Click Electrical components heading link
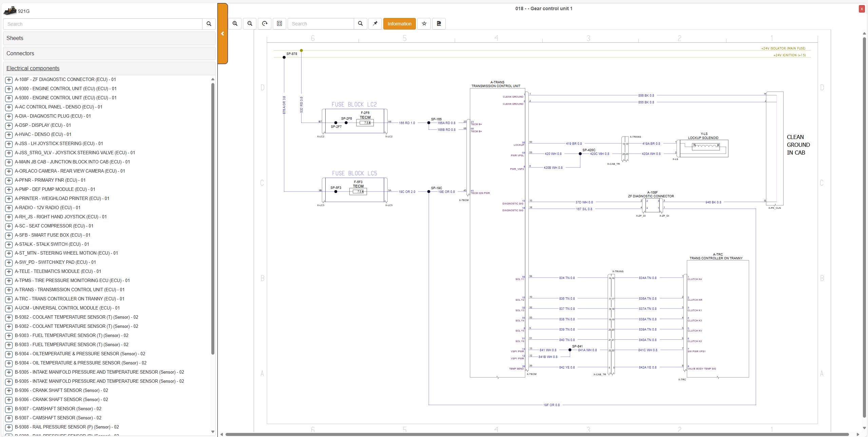The image size is (868, 437). [33, 68]
